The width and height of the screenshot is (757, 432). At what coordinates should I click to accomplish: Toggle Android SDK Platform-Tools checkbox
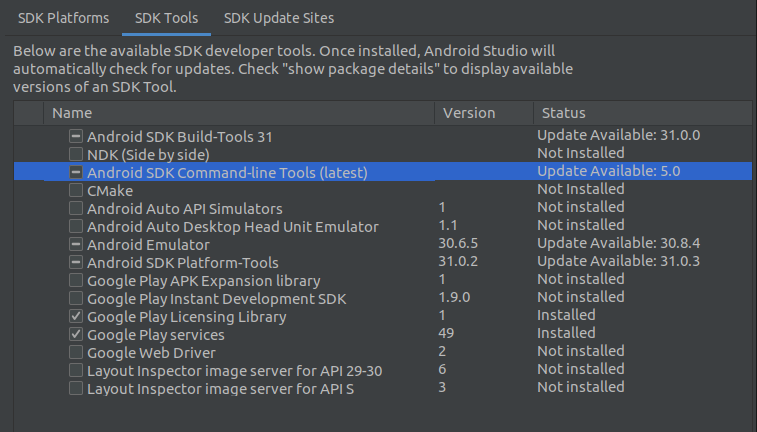tap(76, 262)
